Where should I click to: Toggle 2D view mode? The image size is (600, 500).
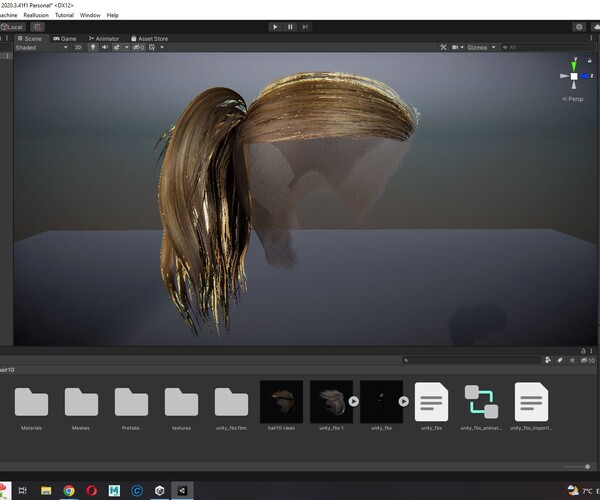pyautogui.click(x=78, y=47)
